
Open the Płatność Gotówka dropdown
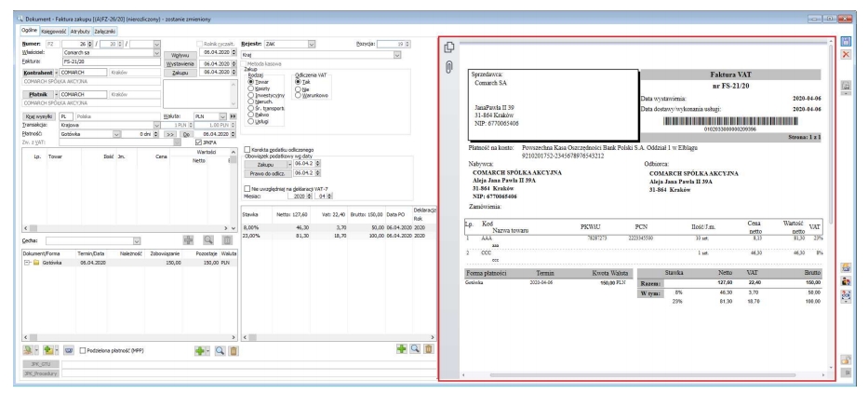point(116,133)
